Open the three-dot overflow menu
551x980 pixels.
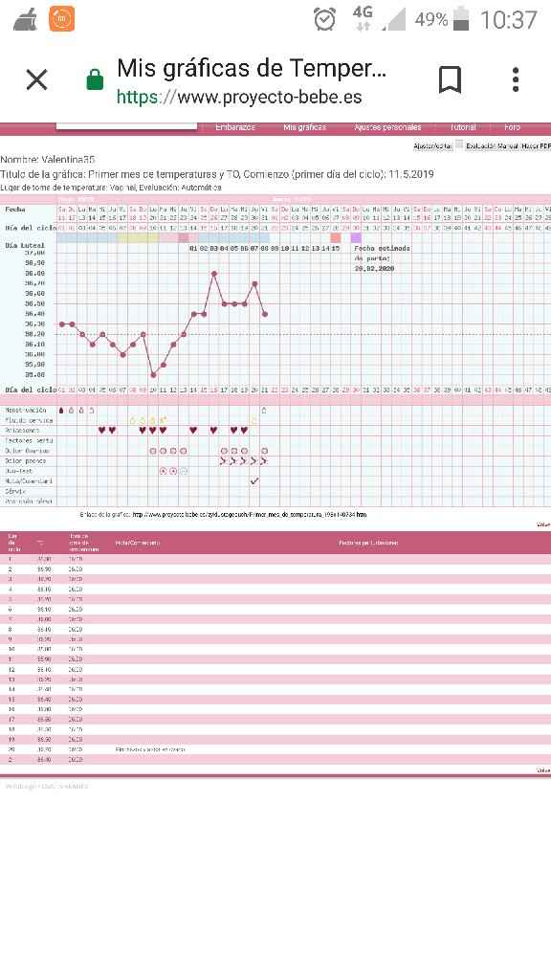coord(516,80)
